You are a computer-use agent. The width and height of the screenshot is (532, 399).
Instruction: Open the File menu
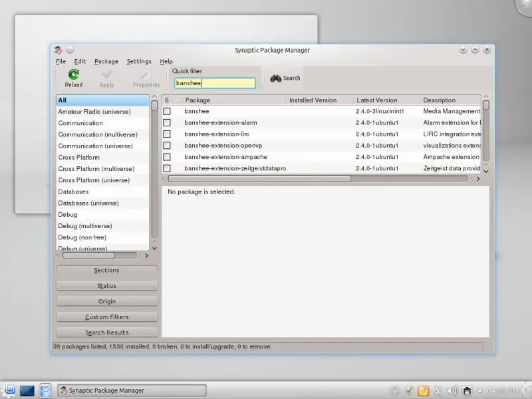(x=61, y=61)
